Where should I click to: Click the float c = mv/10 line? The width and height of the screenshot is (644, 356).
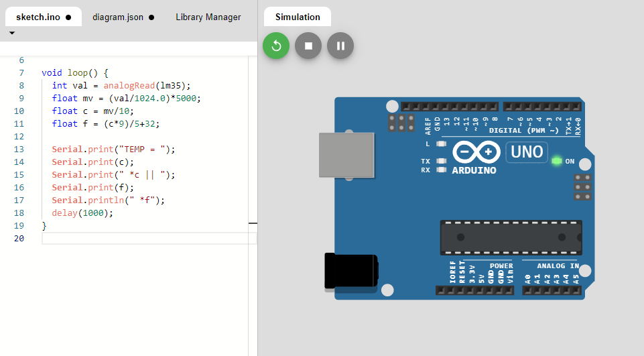pyautogui.click(x=93, y=111)
